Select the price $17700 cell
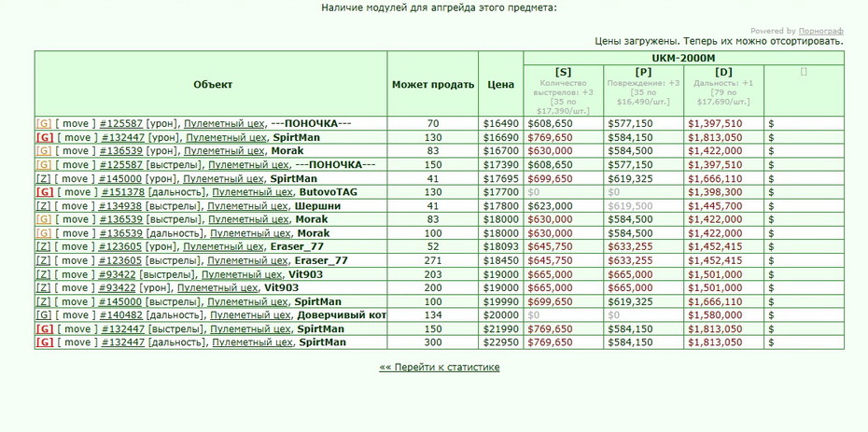This screenshot has width=868, height=432. (501, 192)
